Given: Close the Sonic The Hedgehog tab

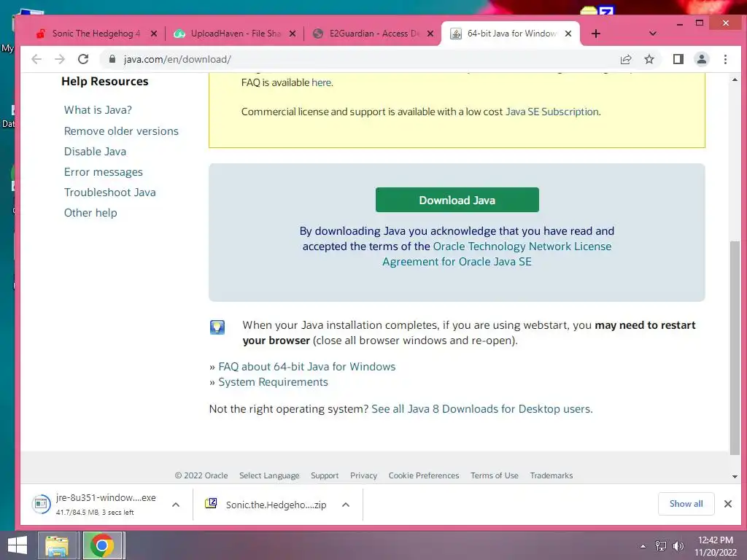Looking at the screenshot, I should pos(153,34).
